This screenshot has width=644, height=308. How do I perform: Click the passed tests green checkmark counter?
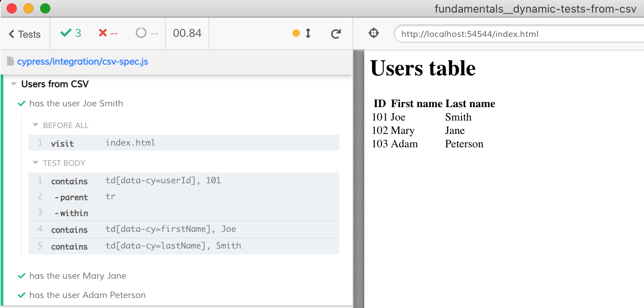point(71,33)
